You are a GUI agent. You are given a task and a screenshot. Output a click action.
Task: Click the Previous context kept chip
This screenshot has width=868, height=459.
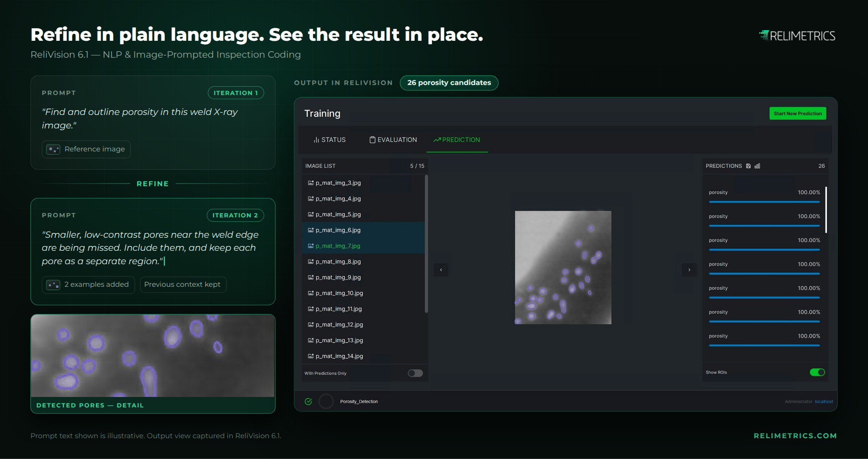pyautogui.click(x=183, y=285)
